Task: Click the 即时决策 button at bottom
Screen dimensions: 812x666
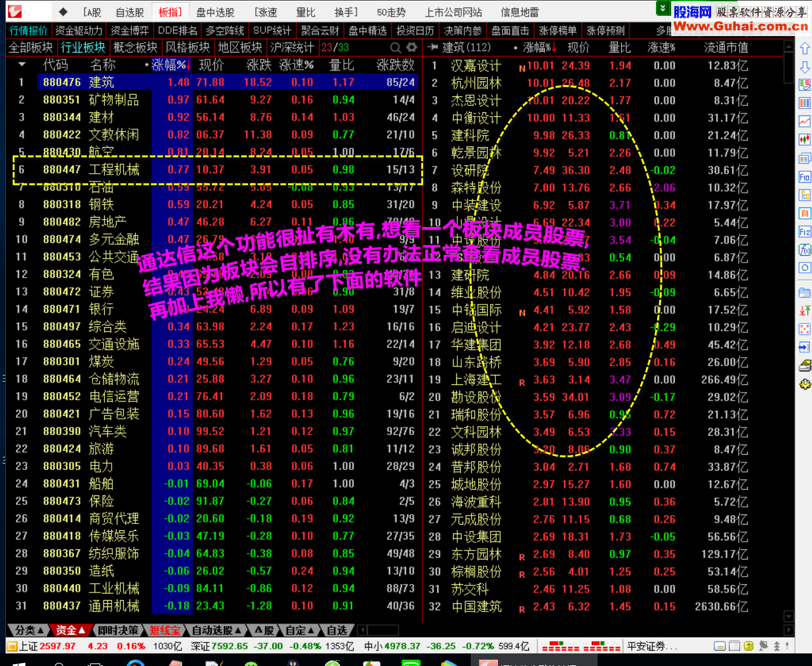Action: pos(117,630)
